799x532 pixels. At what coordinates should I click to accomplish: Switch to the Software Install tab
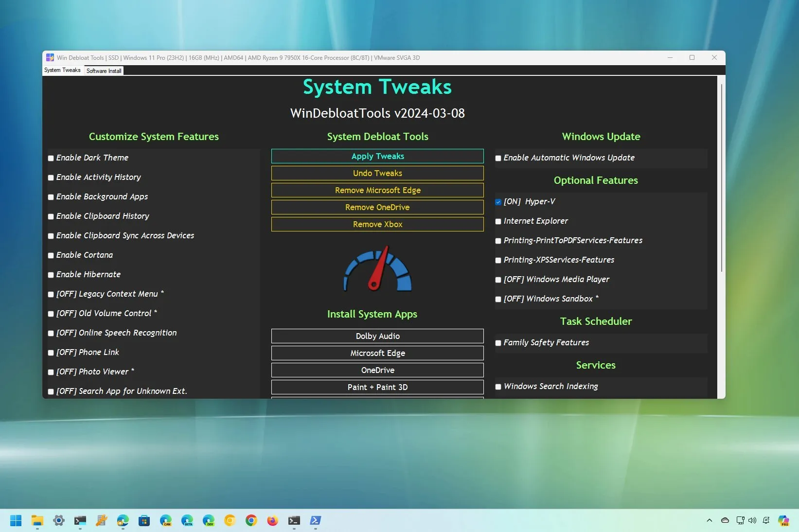point(104,71)
